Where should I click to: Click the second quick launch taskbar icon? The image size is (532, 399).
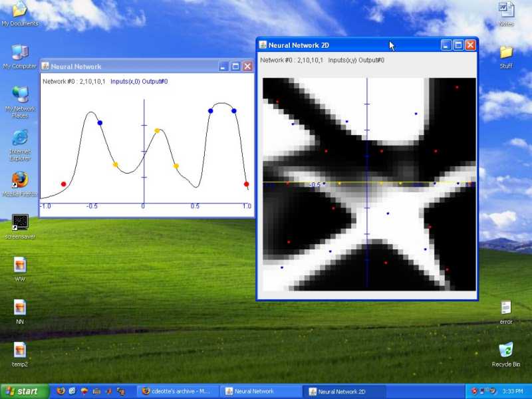tap(72, 391)
